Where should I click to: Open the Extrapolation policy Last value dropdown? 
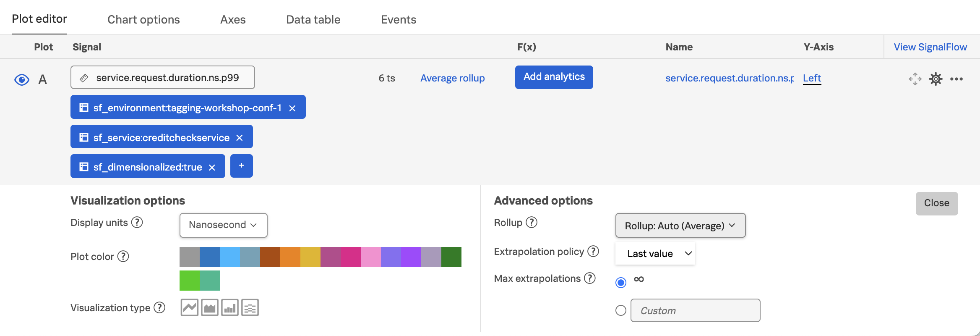655,254
